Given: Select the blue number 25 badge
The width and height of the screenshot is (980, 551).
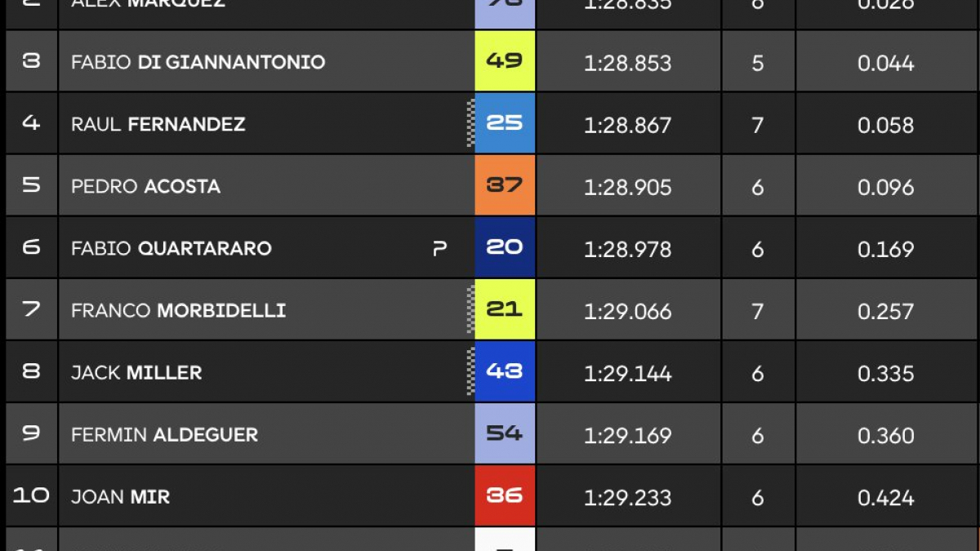Looking at the screenshot, I should click(x=505, y=123).
